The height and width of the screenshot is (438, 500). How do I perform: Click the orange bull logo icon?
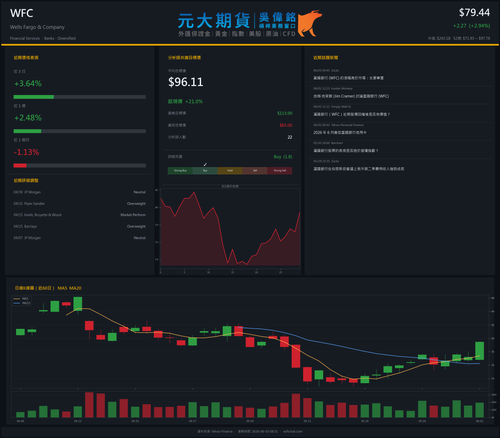tap(309, 23)
